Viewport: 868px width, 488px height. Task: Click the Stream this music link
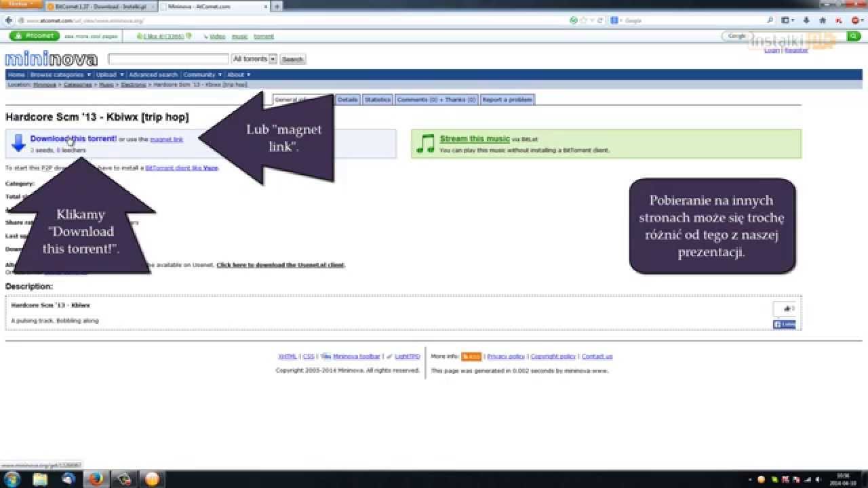(475, 139)
